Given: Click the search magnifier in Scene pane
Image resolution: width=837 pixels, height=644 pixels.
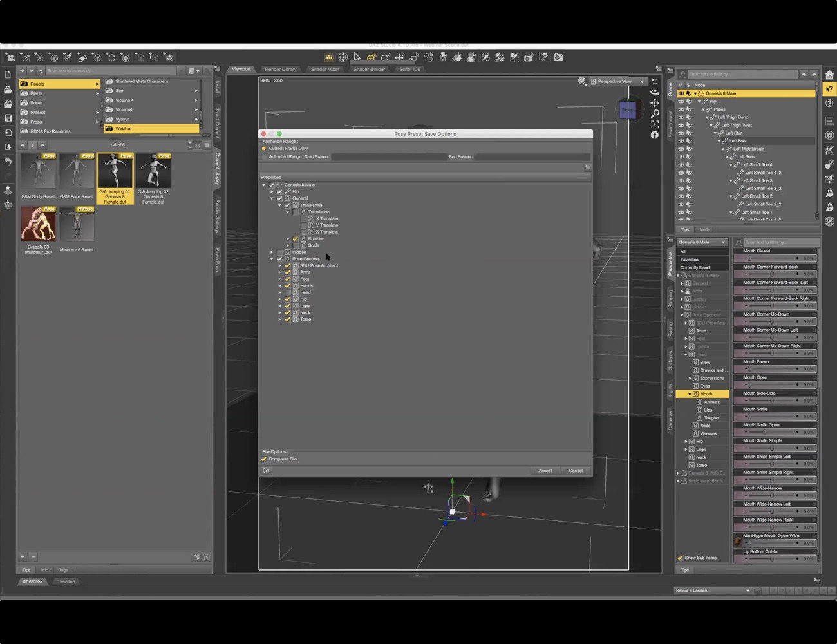Looking at the screenshot, I should (x=681, y=75).
